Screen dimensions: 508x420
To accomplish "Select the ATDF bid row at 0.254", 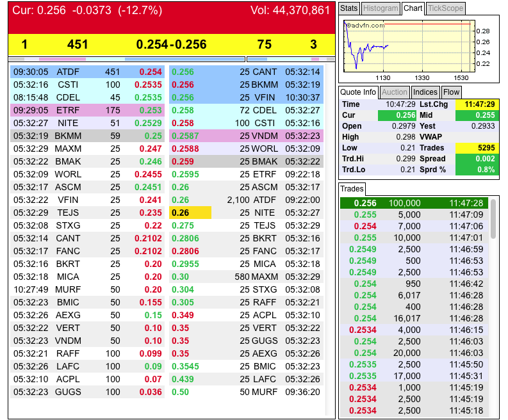I will coord(88,72).
